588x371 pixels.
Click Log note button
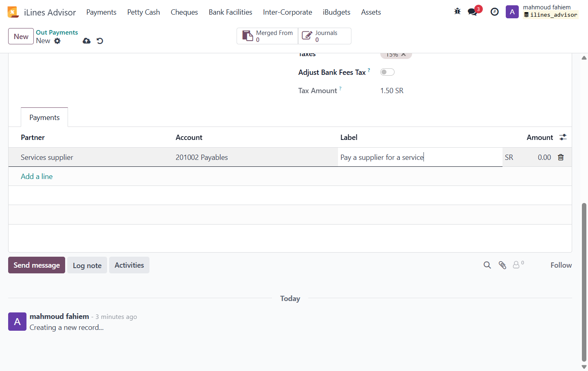tap(87, 265)
